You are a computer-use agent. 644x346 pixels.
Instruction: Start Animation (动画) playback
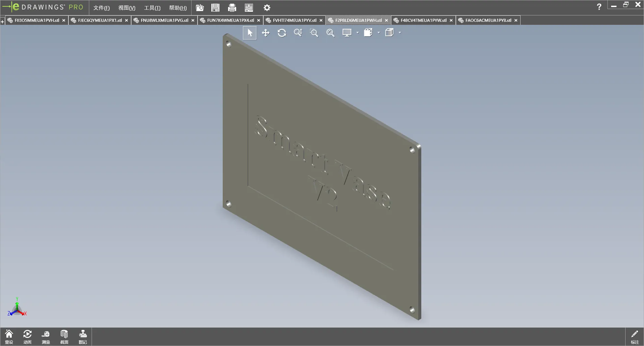(x=28, y=337)
